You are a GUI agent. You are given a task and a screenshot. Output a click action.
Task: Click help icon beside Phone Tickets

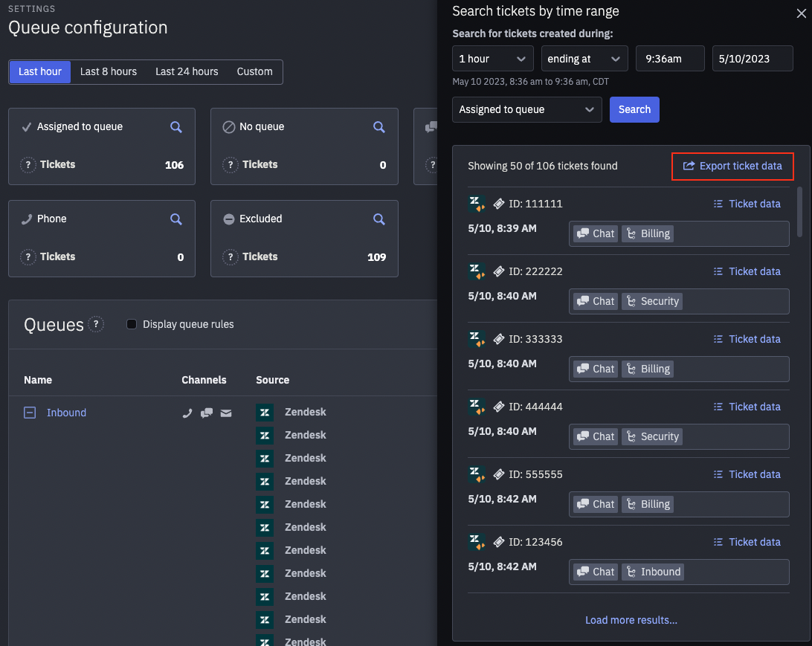click(28, 256)
